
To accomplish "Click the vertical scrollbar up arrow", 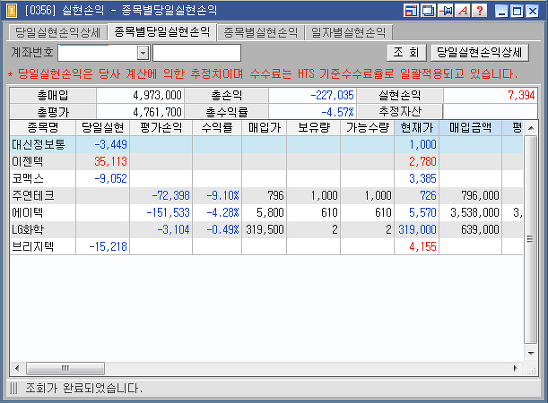I will tap(531, 128).
